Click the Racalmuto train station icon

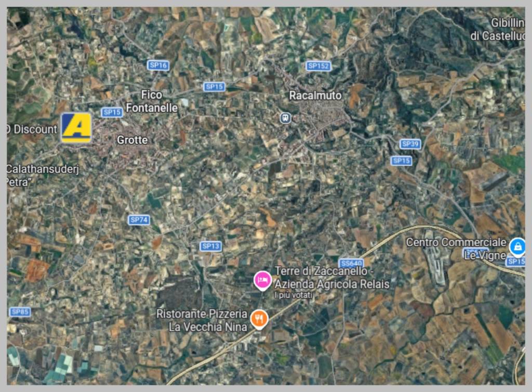(x=285, y=118)
